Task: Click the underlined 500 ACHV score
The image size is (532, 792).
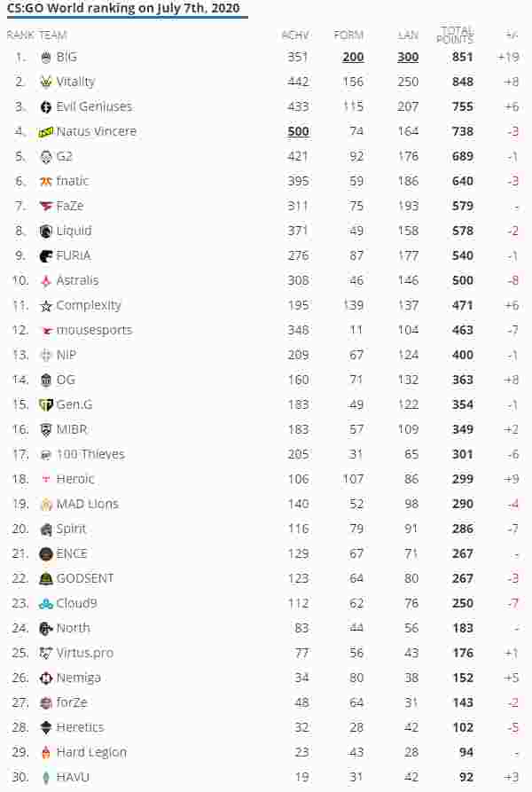Action: [x=298, y=132]
